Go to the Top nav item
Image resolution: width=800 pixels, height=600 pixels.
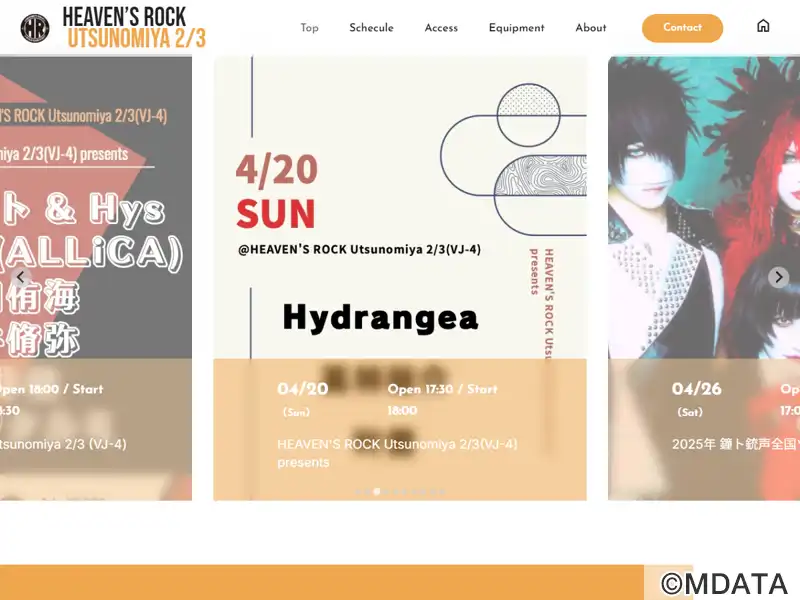(x=309, y=28)
